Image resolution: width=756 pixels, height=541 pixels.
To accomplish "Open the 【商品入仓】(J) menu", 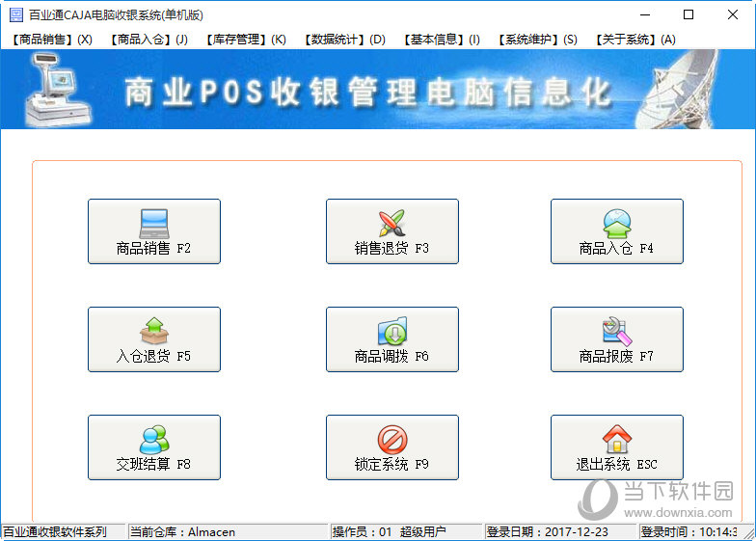I will point(148,40).
